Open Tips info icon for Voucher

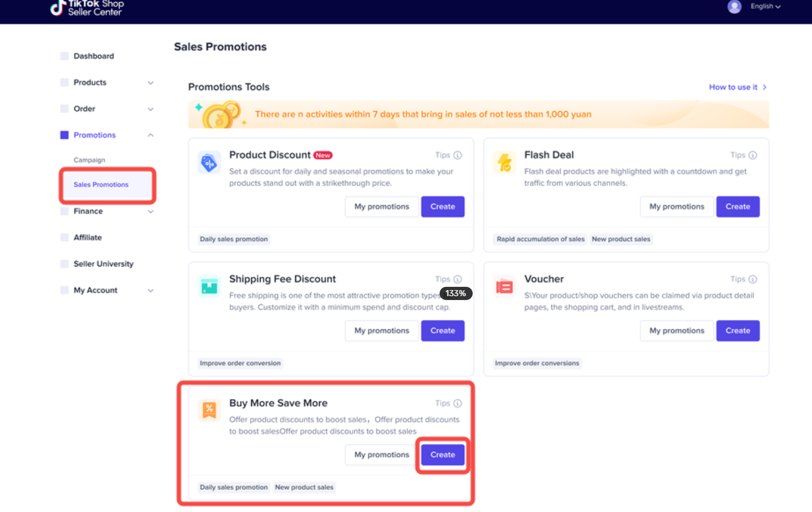753,279
